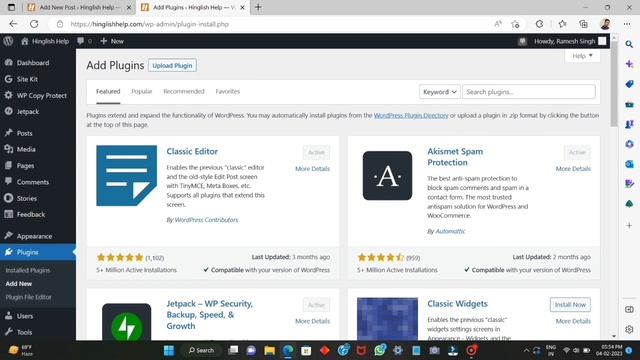Open browser settings and more menu
This screenshot has width=640, height=360.
click(627, 24)
